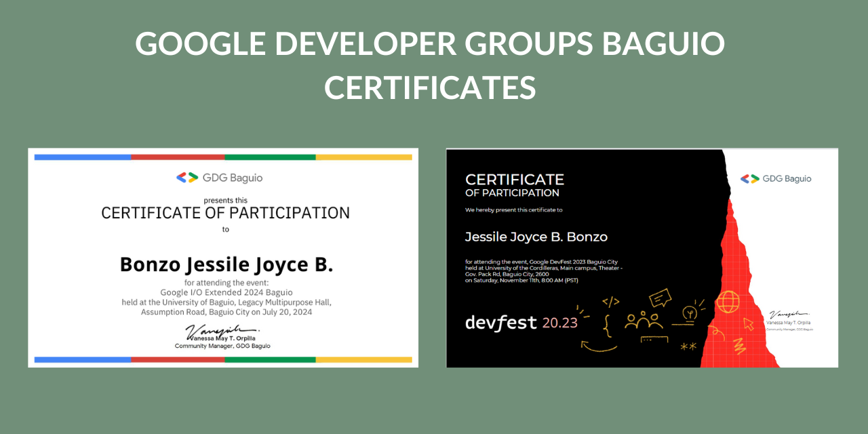Image resolution: width=868 pixels, height=434 pixels.
Task: Click Vanessa May T. Orpilla signature on left certificate
Action: click(x=223, y=331)
